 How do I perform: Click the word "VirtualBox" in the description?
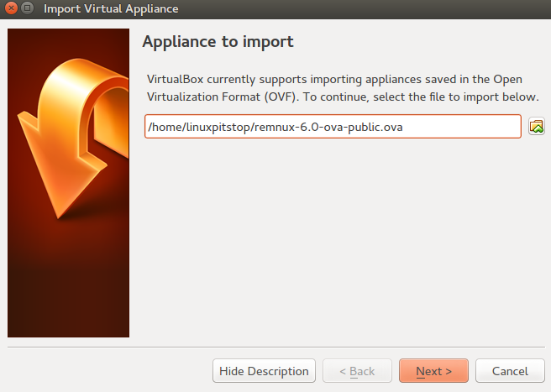click(175, 80)
